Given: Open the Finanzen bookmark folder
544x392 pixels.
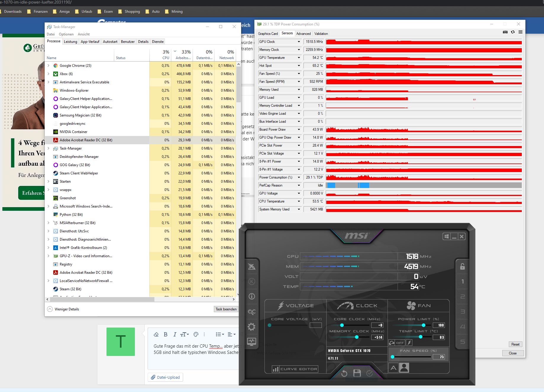Looking at the screenshot, I should tap(37, 12).
